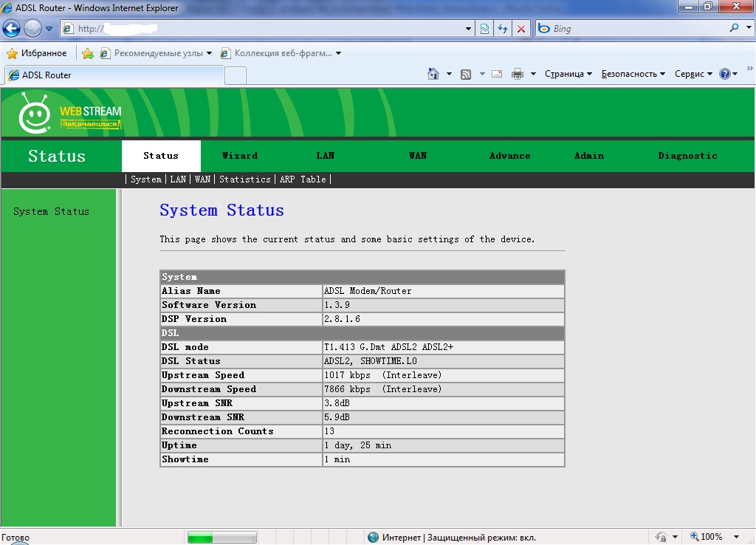
Task: Expand the Страница dropdown menu
Action: click(568, 74)
